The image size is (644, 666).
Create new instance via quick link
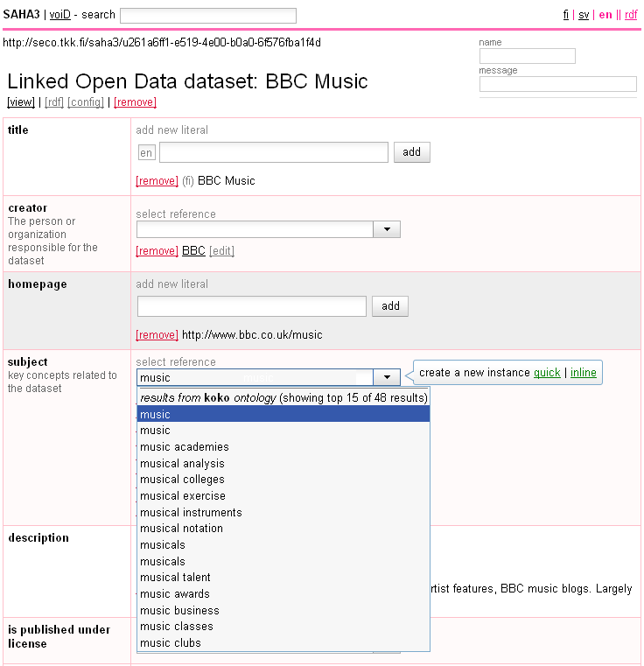click(x=547, y=373)
